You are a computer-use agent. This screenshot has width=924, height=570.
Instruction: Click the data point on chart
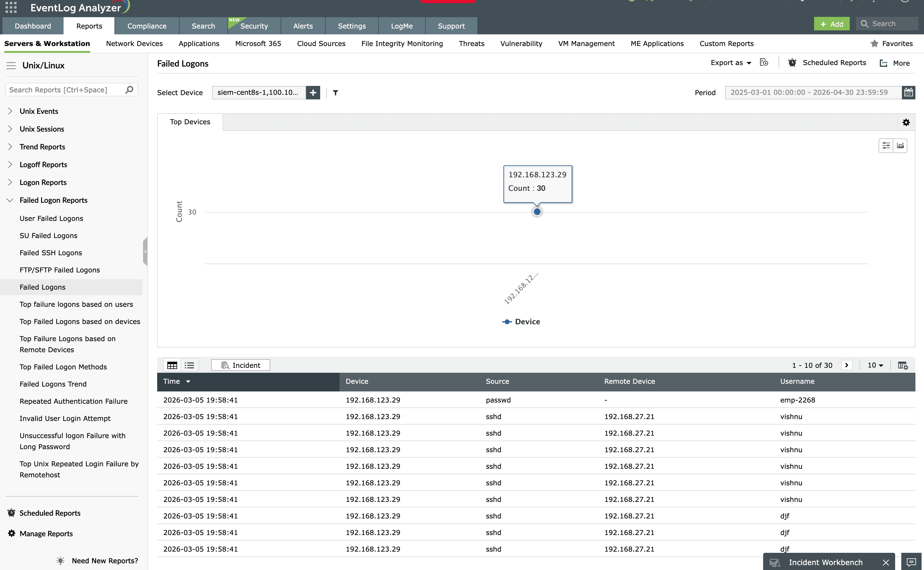(537, 212)
